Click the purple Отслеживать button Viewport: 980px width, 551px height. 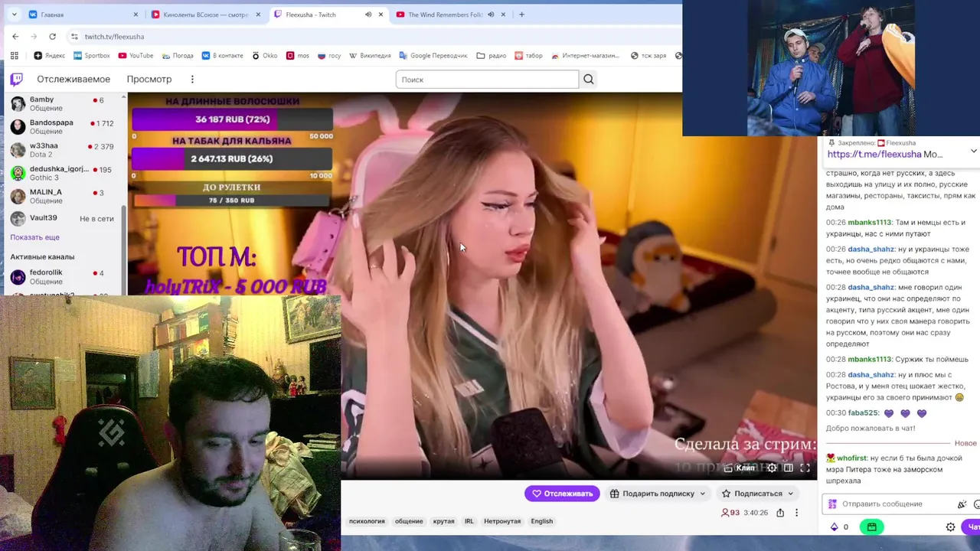pos(562,494)
